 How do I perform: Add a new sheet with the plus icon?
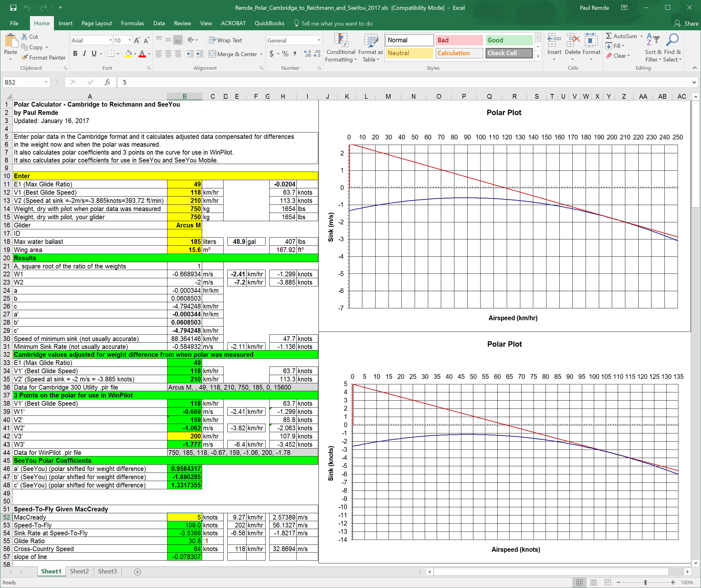(137, 572)
